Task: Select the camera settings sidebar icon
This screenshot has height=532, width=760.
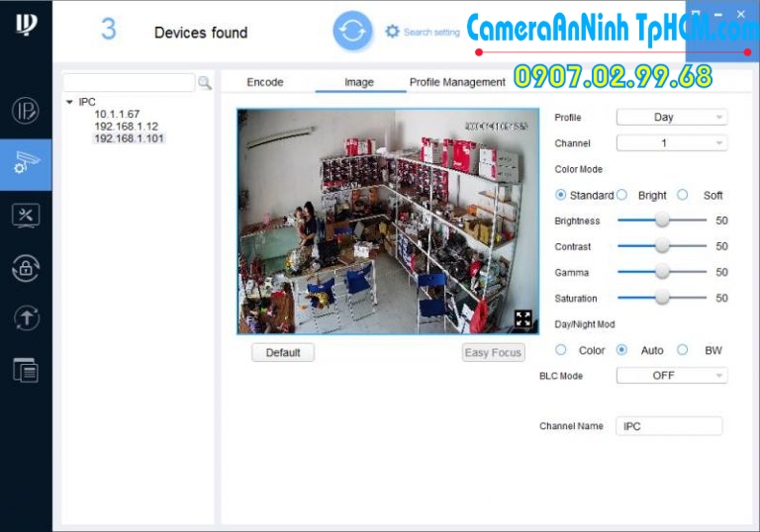Action: 26,164
